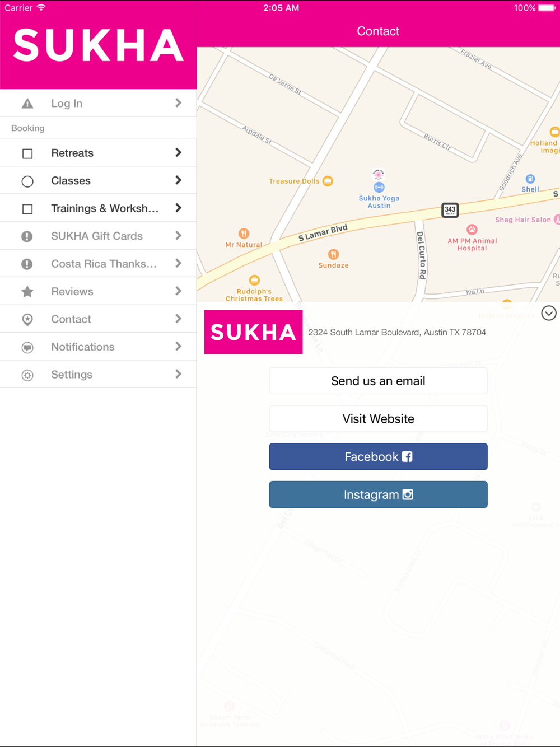Click the warning triangle icon beside Log In
Image resolution: width=560 pixels, height=747 pixels.
(x=27, y=104)
